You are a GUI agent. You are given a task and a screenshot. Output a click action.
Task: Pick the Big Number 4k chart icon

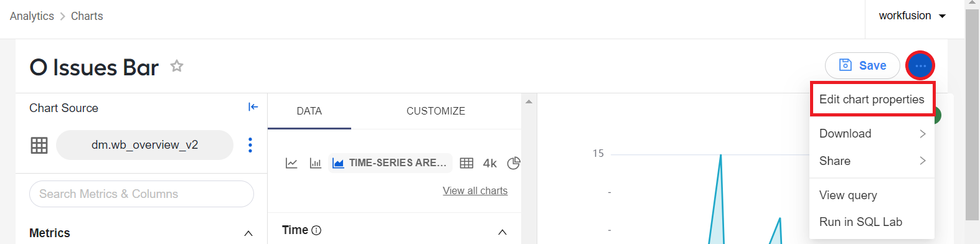point(490,163)
